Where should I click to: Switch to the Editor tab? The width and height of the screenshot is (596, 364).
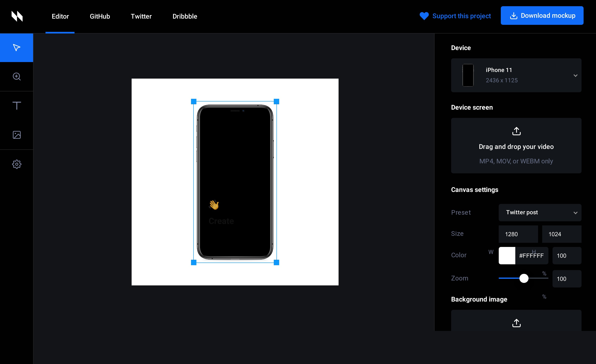(60, 16)
